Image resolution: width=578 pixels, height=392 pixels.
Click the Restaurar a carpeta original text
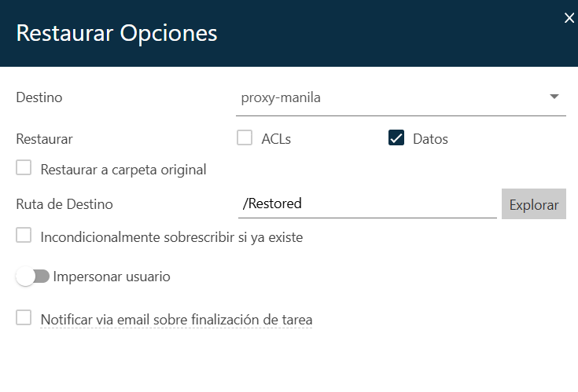click(x=123, y=169)
